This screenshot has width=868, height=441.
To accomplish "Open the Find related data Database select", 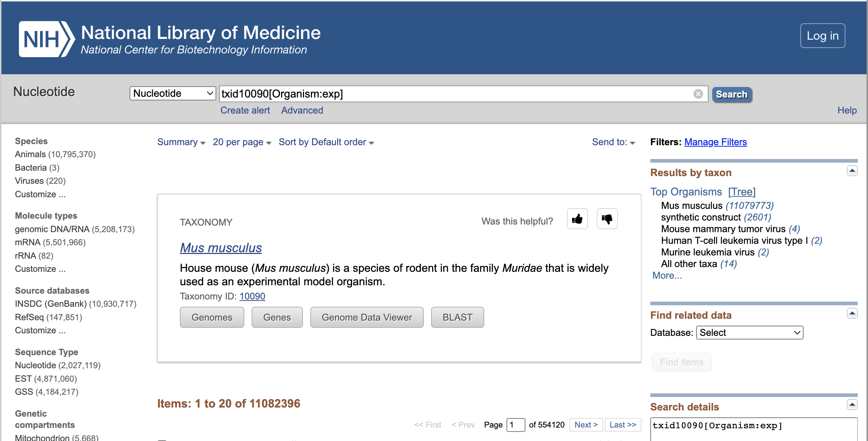I will pos(749,333).
